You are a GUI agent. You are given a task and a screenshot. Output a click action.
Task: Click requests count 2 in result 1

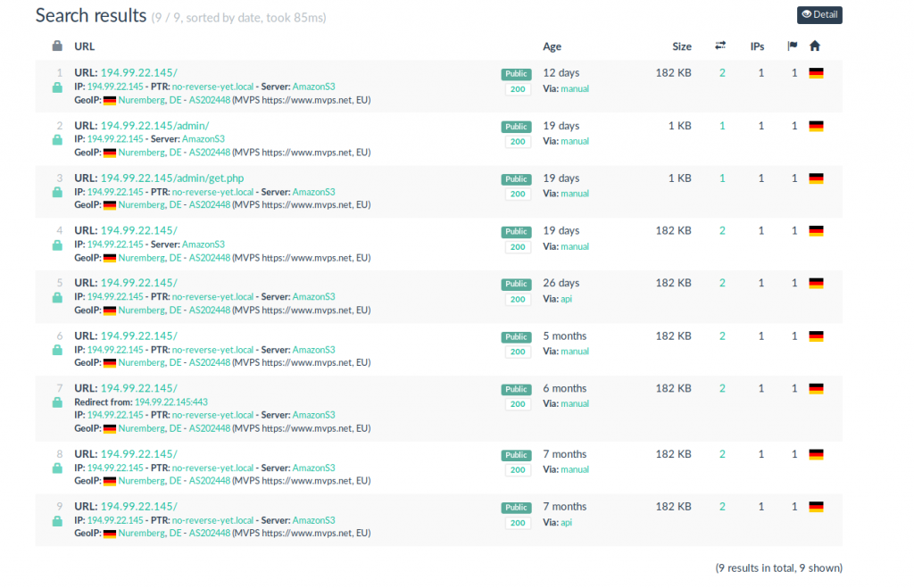[x=722, y=73]
